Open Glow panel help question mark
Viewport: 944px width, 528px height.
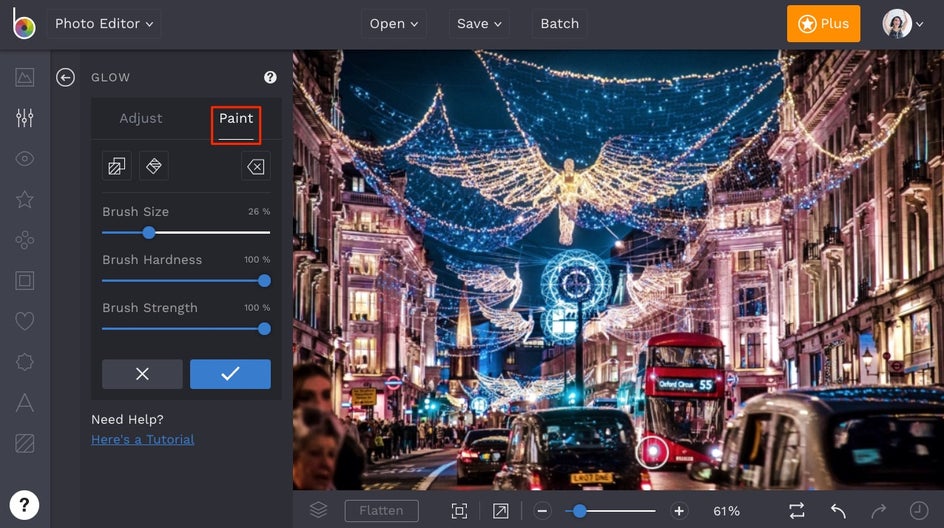pyautogui.click(x=270, y=77)
